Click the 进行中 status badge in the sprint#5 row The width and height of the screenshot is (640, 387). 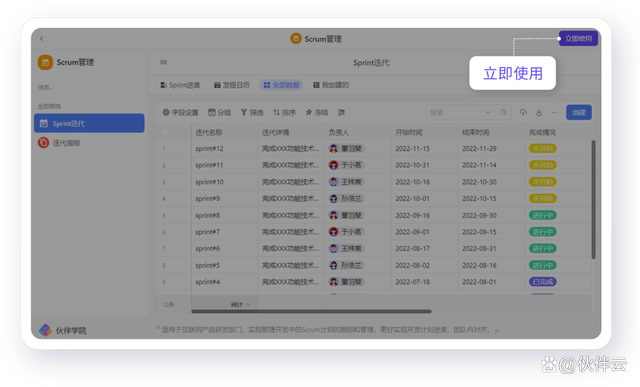(542, 265)
